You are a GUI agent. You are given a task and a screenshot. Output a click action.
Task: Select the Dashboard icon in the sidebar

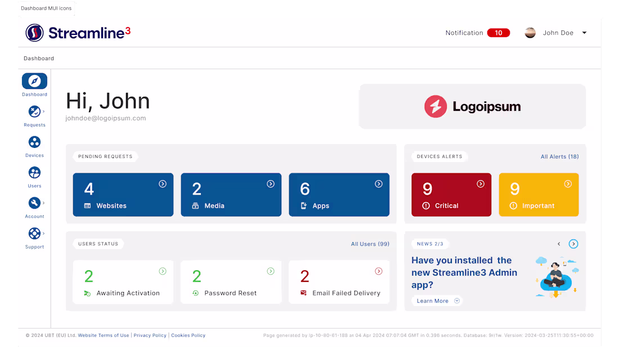34,82
